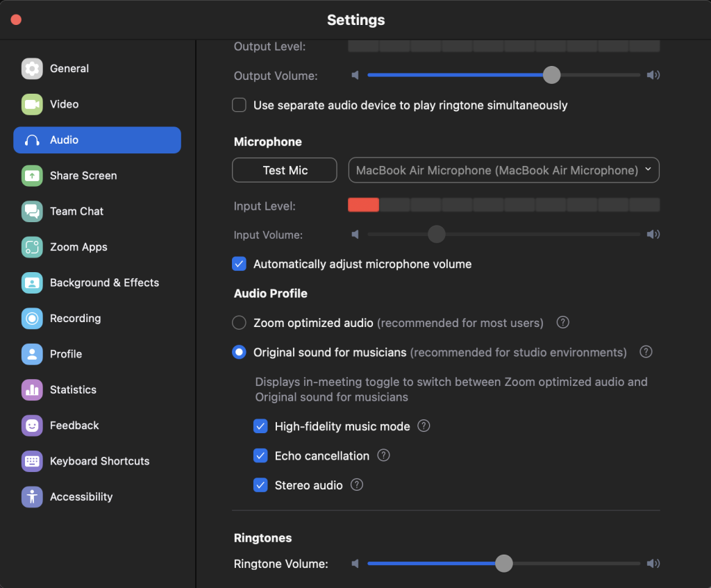711x588 pixels.
Task: Click the Ringtone Volume slider knob
Action: (x=504, y=564)
